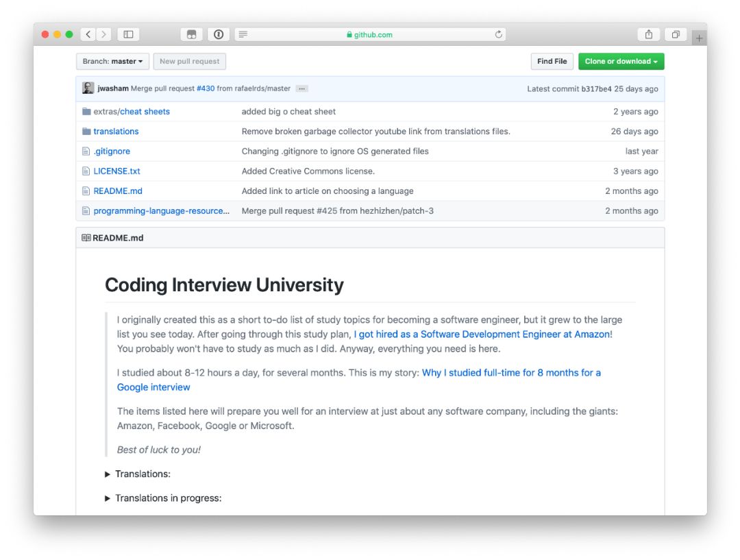Screen dimensions: 740x560
Task: Open the 1Password extension icon
Action: (x=218, y=34)
